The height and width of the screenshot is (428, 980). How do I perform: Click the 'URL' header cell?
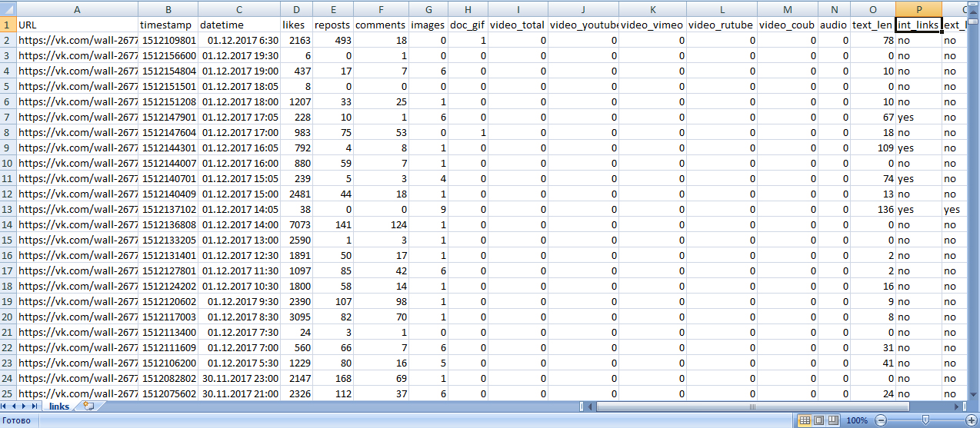click(x=77, y=25)
